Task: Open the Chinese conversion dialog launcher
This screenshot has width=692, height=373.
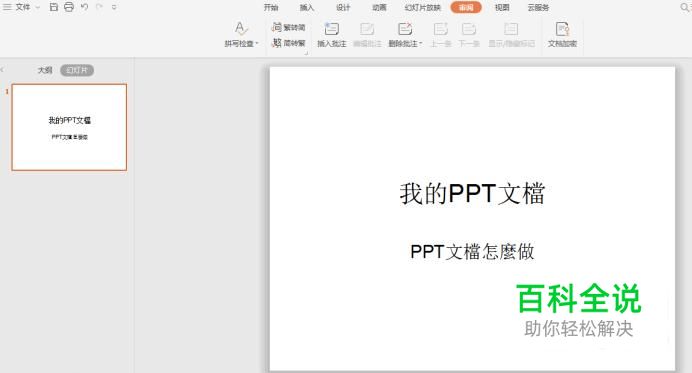Action: coord(306,53)
